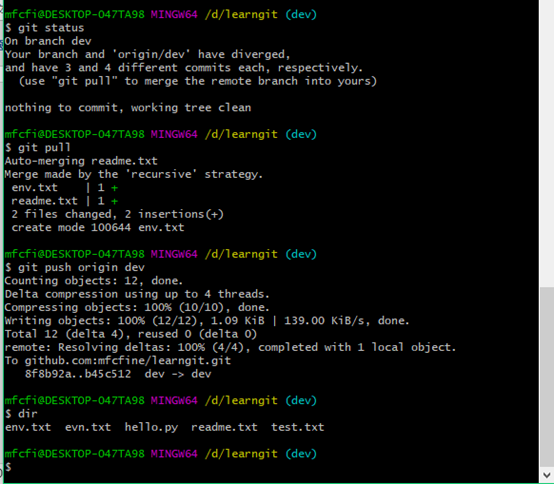554x484 pixels.
Task: Click 'Compressing objects: 100% (10/10), done.'
Action: [137, 307]
